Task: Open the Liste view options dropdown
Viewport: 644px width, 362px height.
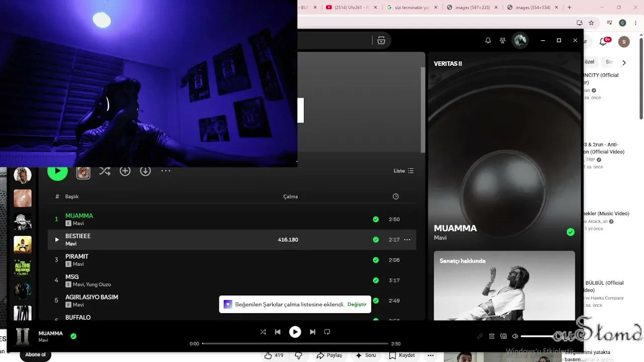Action: tap(404, 171)
